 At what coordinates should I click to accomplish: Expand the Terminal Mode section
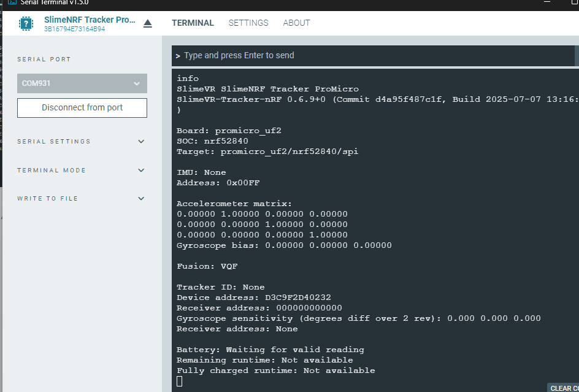pyautogui.click(x=81, y=171)
